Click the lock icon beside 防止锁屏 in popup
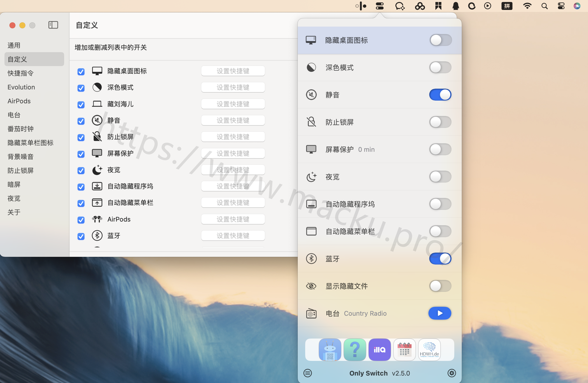Screen dimensions: 588x383 [x=311, y=122]
